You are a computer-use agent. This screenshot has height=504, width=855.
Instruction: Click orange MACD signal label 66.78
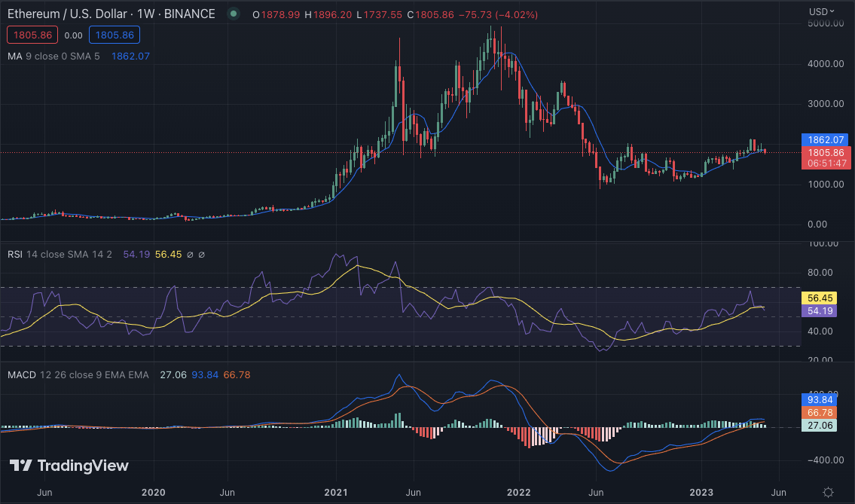(x=820, y=412)
